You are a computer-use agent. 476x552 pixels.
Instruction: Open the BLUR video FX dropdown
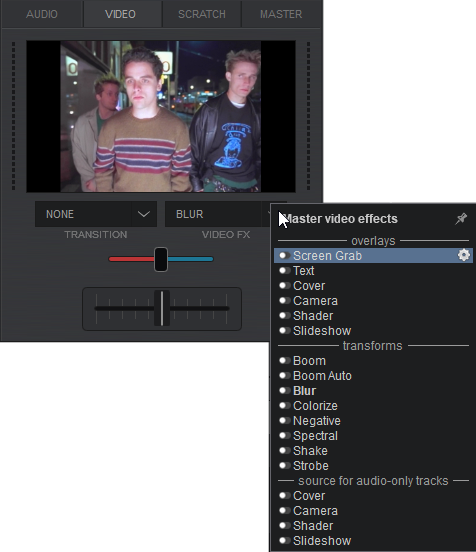(218, 214)
